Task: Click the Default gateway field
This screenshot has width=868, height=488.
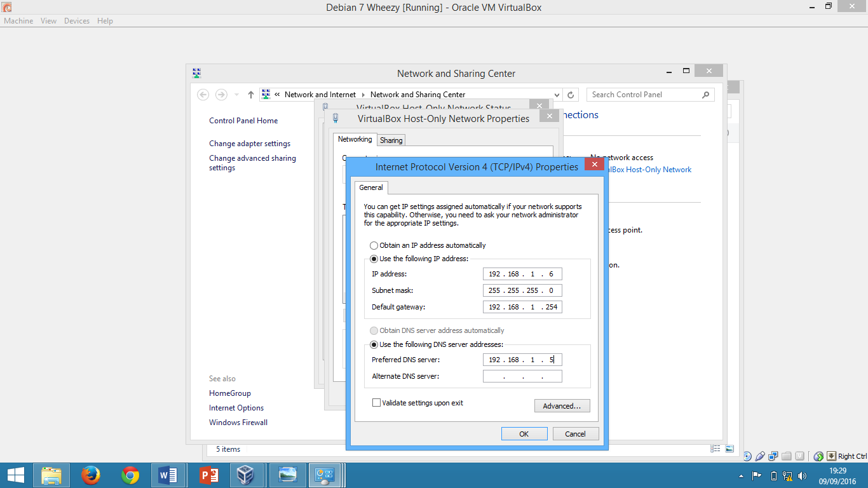Action: click(x=522, y=307)
